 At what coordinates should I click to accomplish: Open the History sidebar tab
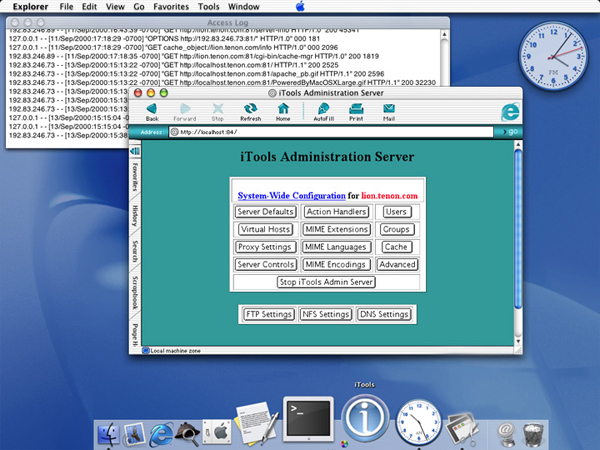pyautogui.click(x=135, y=215)
